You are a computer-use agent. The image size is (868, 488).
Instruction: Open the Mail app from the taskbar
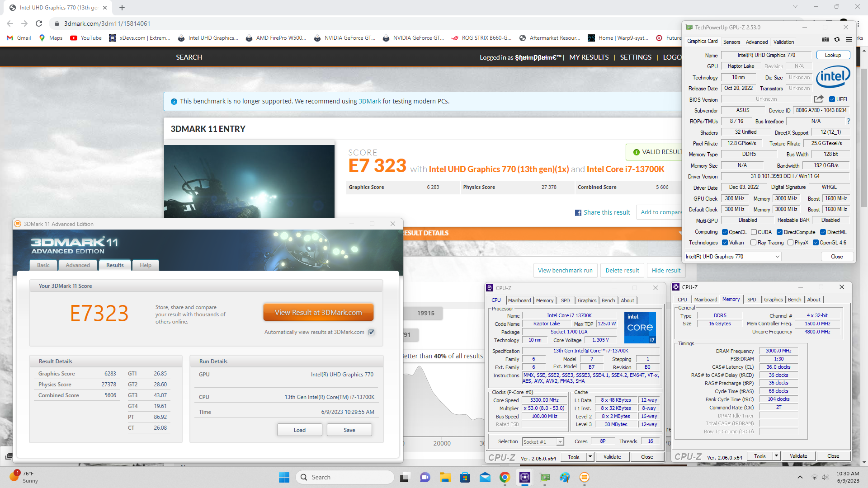coord(485,477)
